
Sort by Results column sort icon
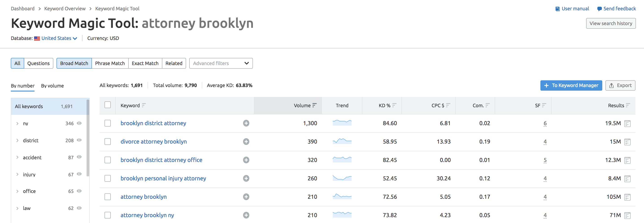628,105
